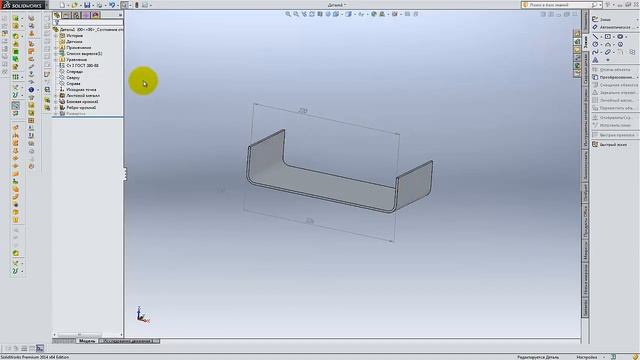Open SolidWorks Resources home icon in task pane

[x=577, y=33]
